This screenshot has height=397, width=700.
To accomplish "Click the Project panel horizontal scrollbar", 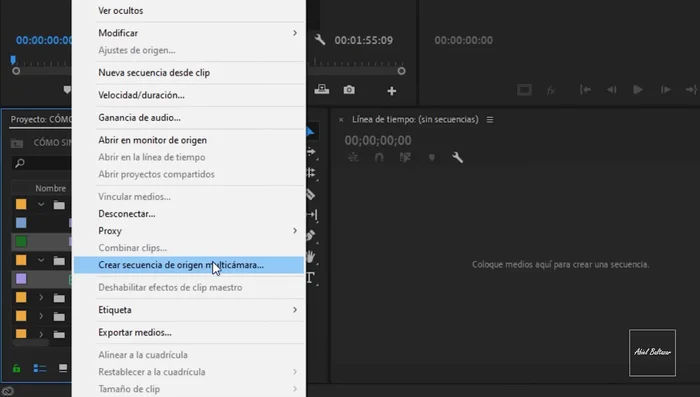I will pos(31,343).
